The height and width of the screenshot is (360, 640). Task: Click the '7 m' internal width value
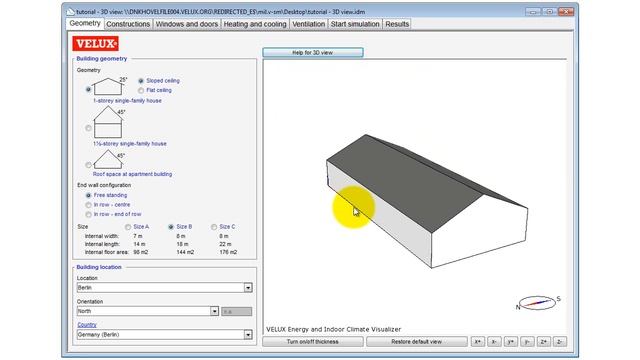click(138, 236)
